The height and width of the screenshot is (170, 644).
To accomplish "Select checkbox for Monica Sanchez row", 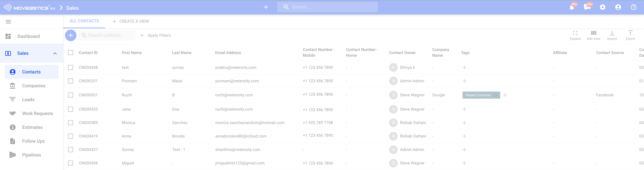I will coord(71,123).
